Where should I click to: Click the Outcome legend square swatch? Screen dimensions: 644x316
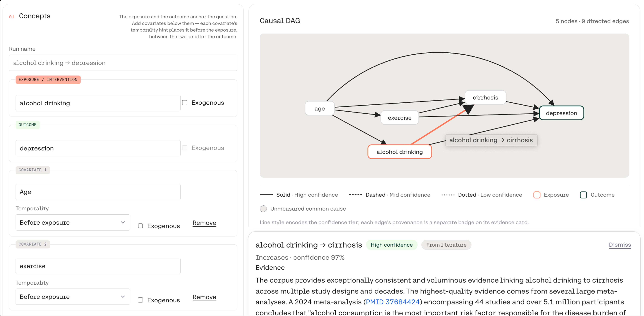tap(583, 195)
